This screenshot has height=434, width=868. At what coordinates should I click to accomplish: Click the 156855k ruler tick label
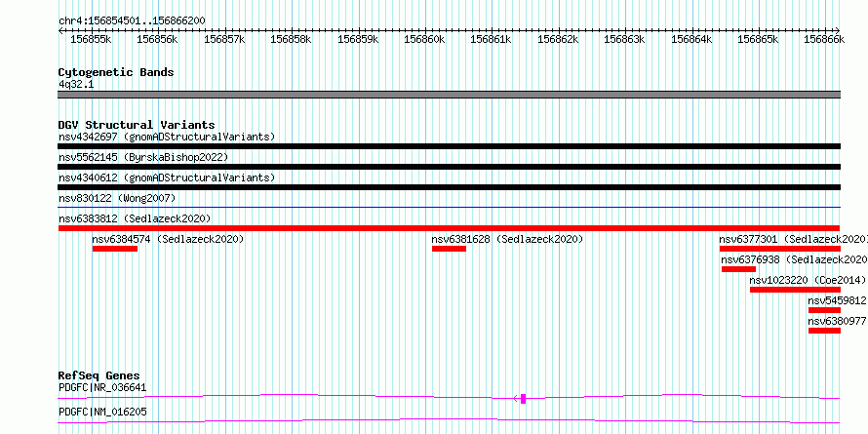pyautogui.click(x=91, y=39)
